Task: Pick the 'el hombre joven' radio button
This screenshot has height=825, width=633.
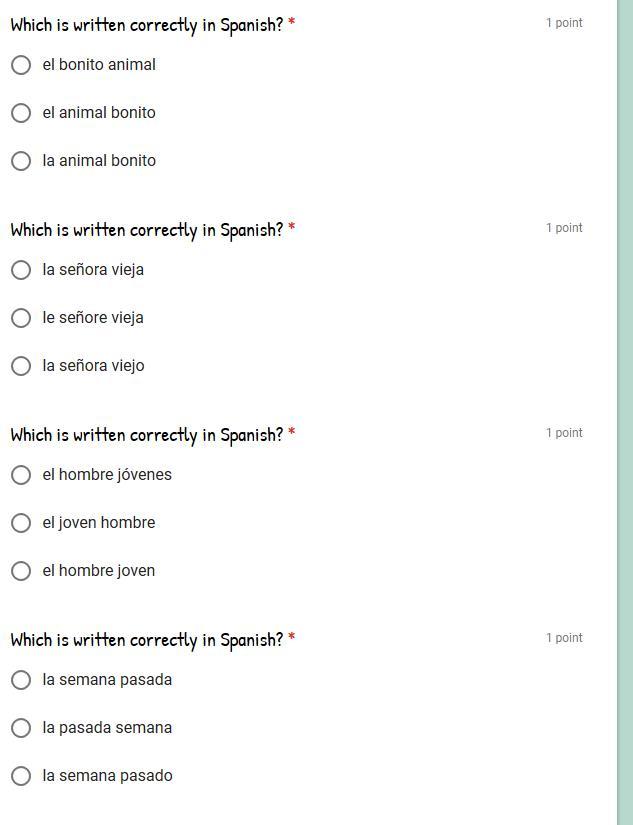Action: 21,571
